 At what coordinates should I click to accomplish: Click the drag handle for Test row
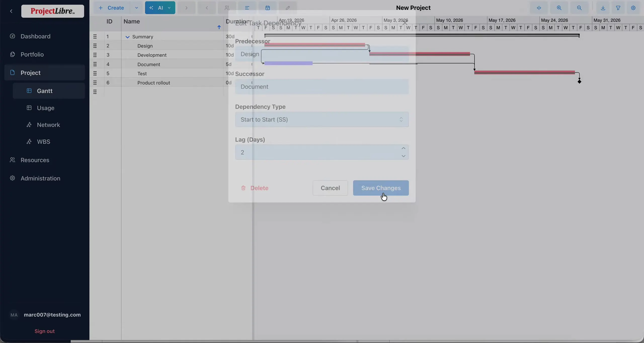(x=95, y=73)
